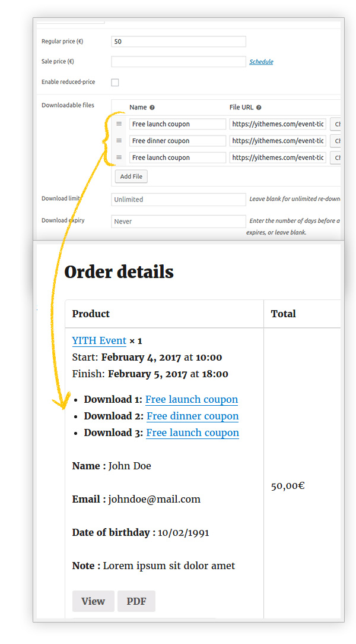Open Download 1 Free launch coupon link
Image resolution: width=356 pixels, height=644 pixels.
click(x=191, y=400)
